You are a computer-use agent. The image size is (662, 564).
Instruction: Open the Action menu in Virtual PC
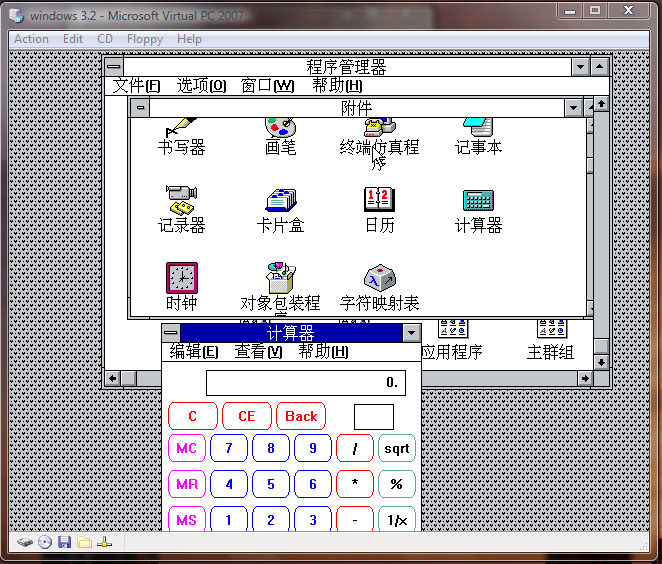(x=31, y=39)
